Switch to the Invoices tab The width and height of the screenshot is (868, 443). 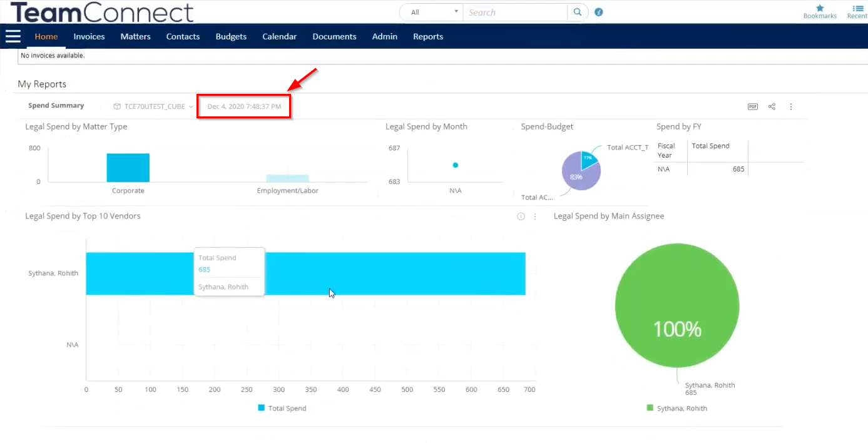88,36
